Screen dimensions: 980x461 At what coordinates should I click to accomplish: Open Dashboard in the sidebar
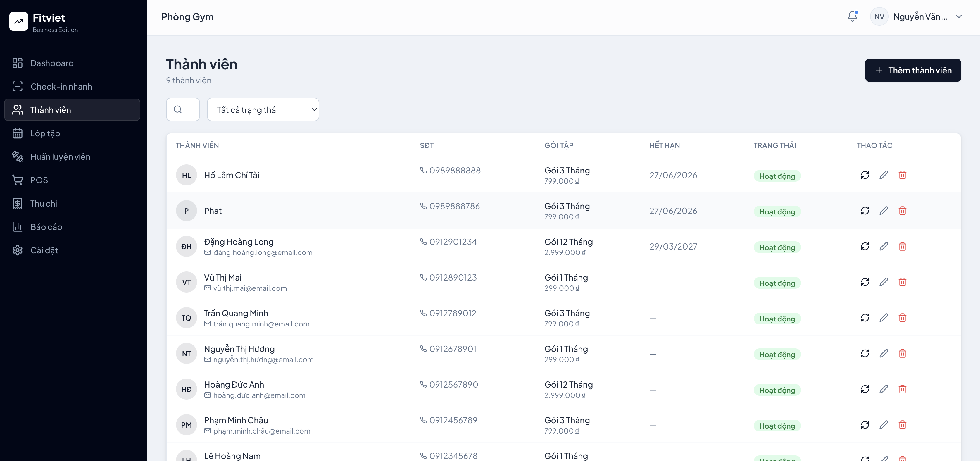[x=52, y=63]
